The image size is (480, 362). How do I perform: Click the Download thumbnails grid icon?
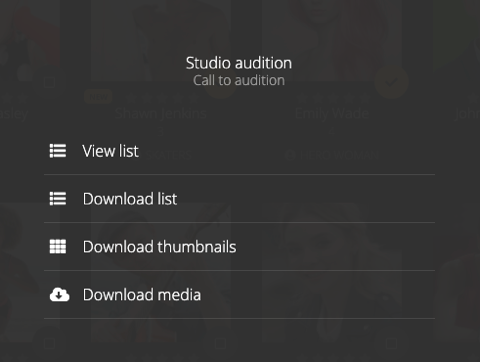(x=58, y=247)
